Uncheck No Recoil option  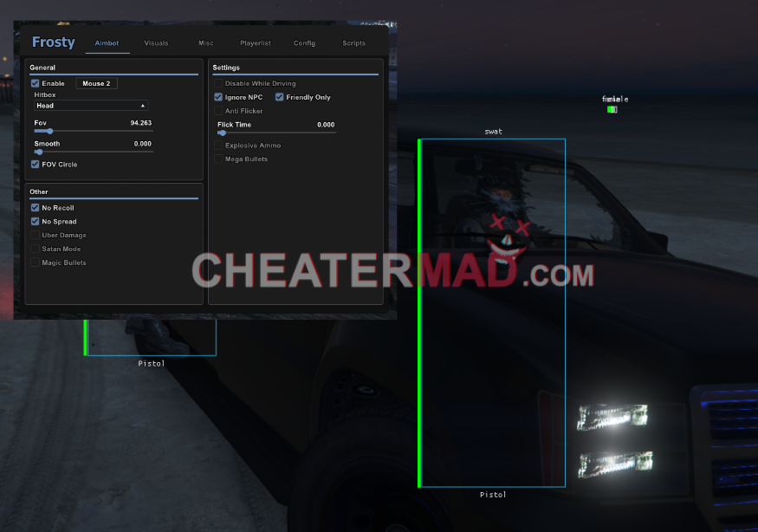click(36, 207)
